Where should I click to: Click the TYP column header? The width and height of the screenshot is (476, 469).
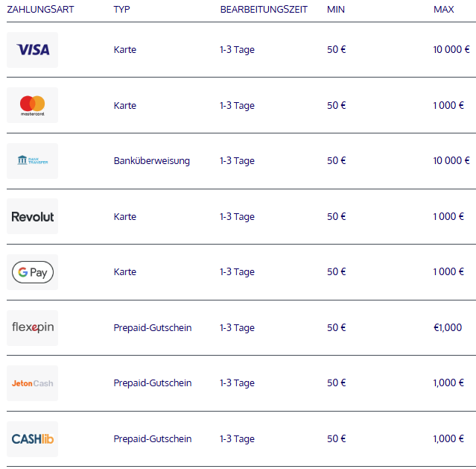pos(121,10)
